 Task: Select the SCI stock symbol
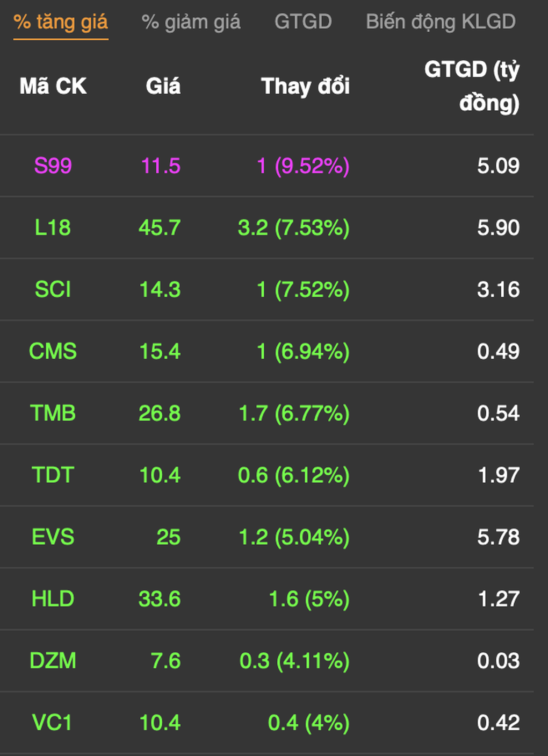pos(53,289)
